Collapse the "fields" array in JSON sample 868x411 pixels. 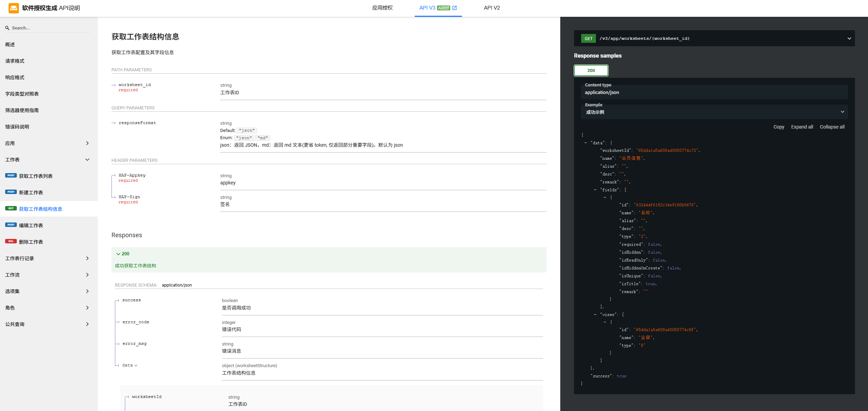pos(595,190)
